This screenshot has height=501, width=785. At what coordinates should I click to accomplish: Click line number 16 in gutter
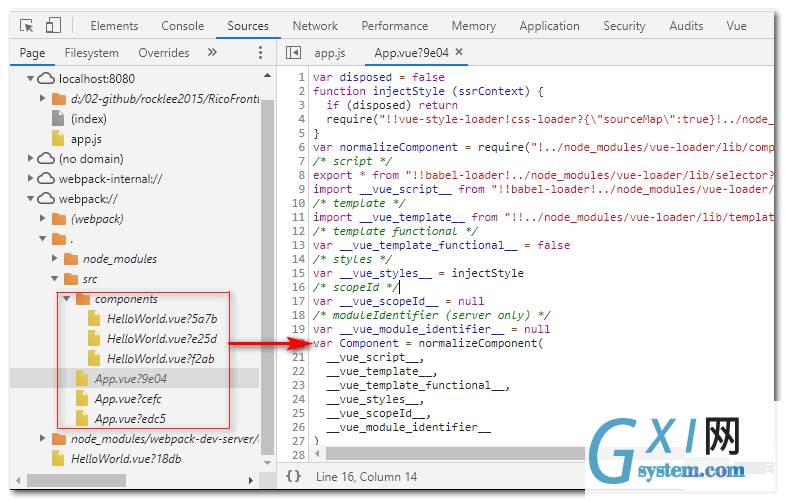point(298,287)
